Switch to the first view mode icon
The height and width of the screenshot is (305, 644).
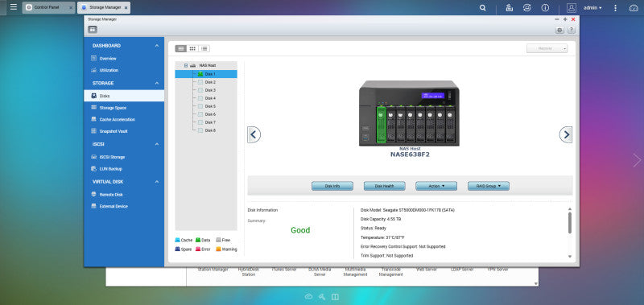tap(180, 48)
